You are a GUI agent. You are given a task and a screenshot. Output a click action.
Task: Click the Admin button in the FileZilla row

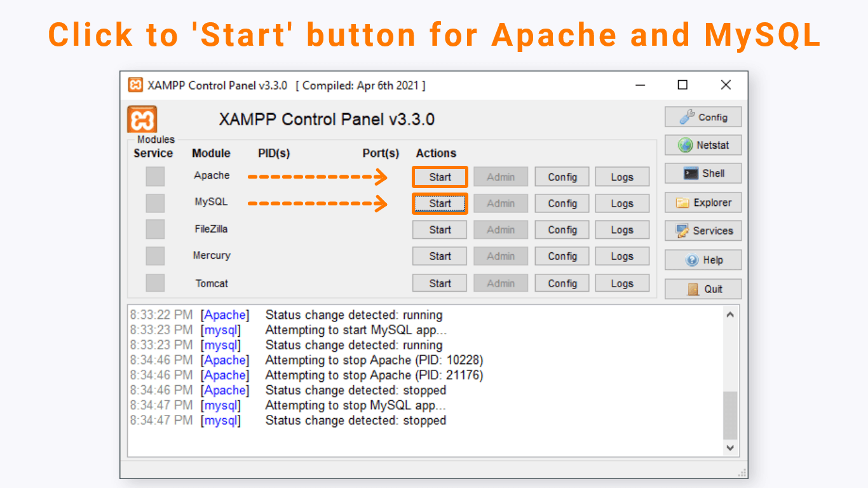(x=501, y=230)
